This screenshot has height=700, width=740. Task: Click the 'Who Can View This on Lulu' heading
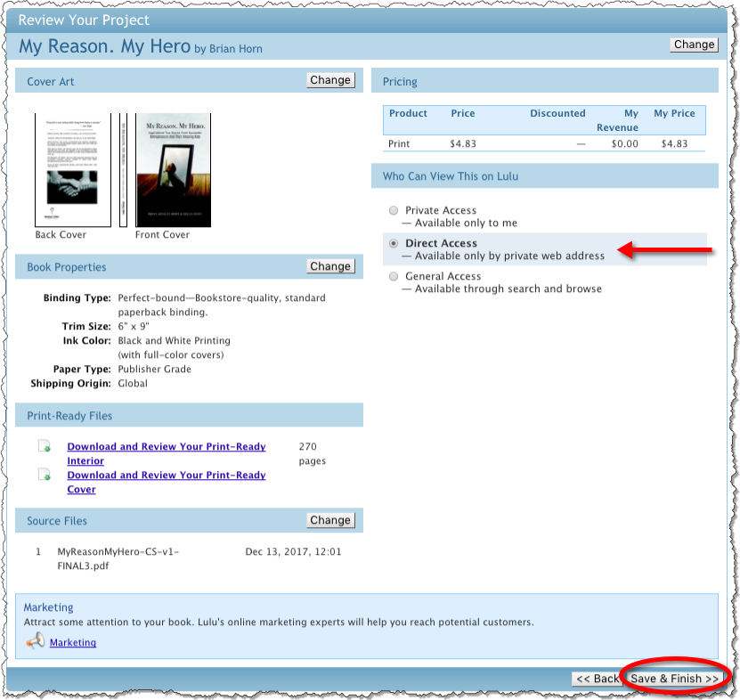pos(451,176)
